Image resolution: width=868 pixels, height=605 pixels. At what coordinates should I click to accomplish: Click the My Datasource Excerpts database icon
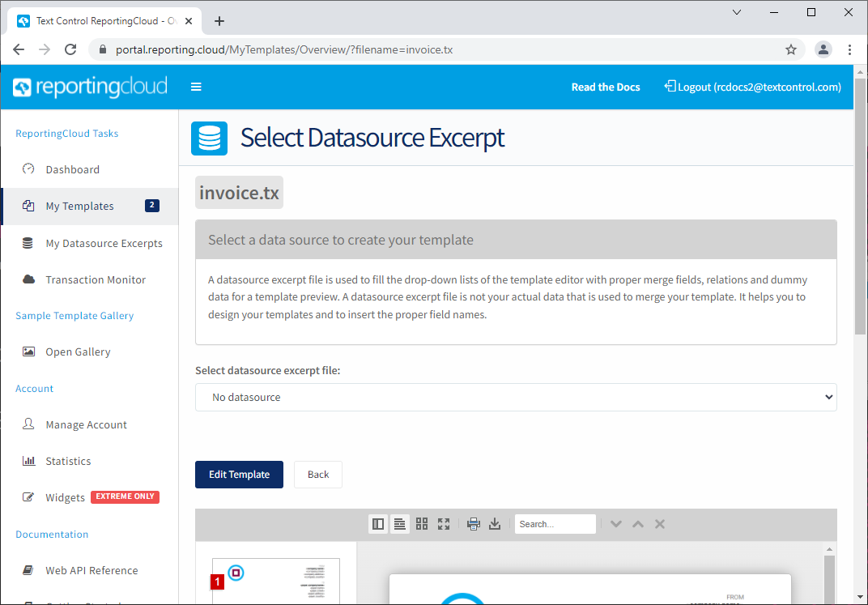coord(28,243)
